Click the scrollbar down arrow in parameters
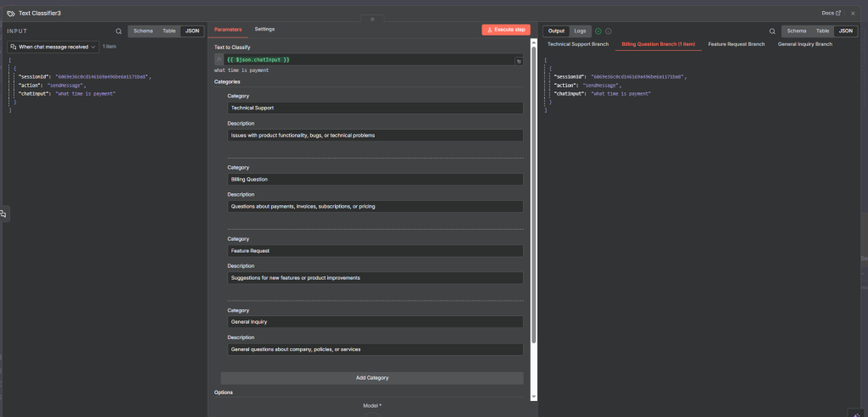This screenshot has width=868, height=417. coord(534,396)
